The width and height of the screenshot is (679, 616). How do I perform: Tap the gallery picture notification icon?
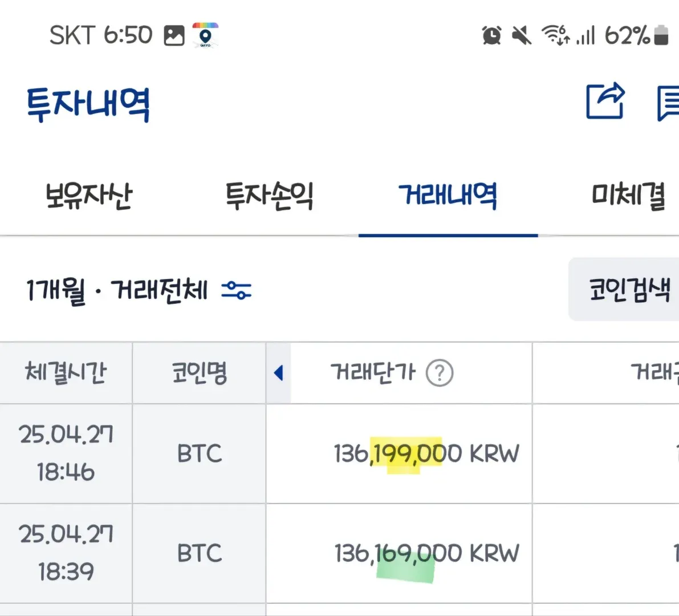pyautogui.click(x=174, y=35)
